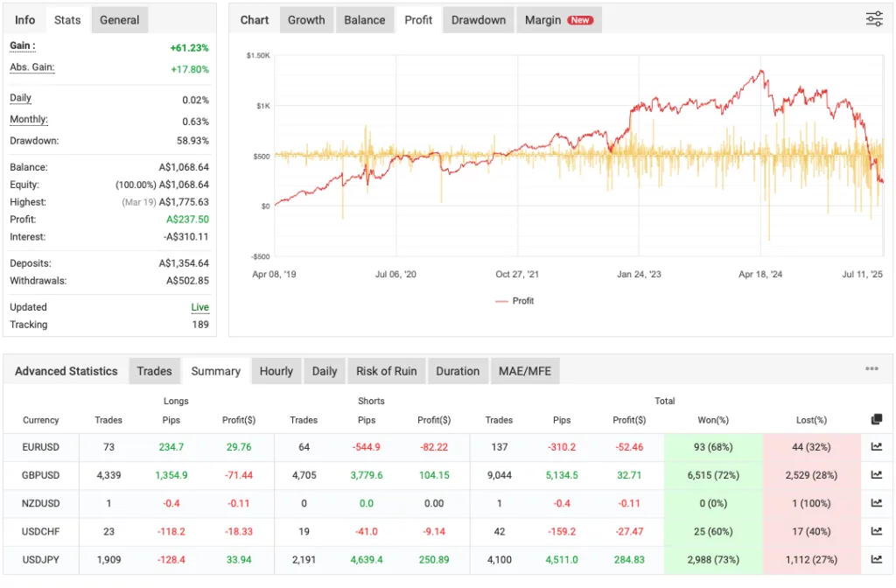Open the chart filter settings icon

873,18
